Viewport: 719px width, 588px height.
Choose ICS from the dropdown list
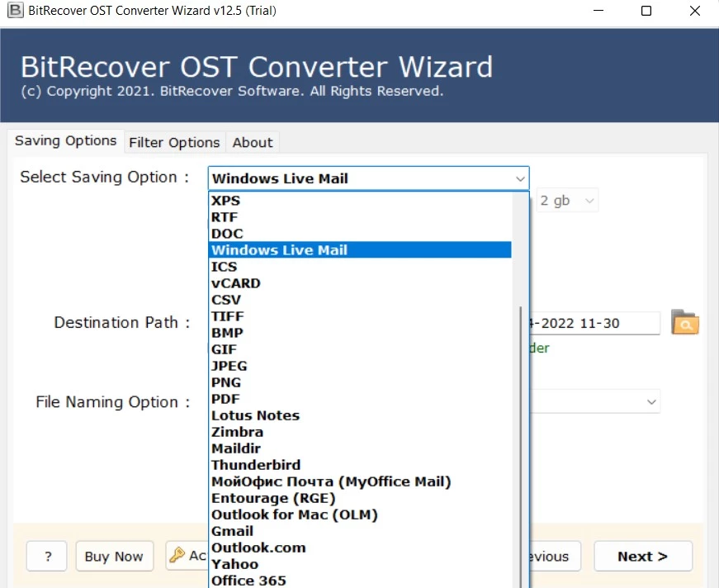tap(360, 267)
